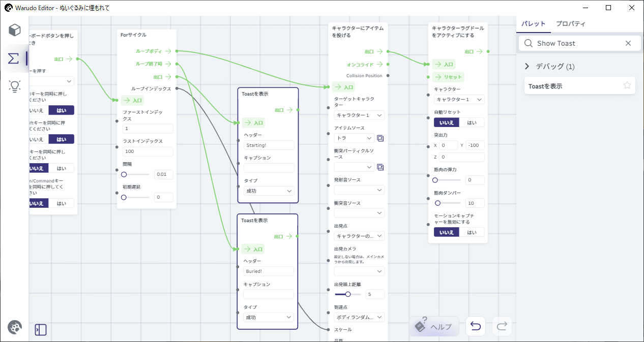
Task: Select Toastを表示 in the palette list
Action: (580, 86)
